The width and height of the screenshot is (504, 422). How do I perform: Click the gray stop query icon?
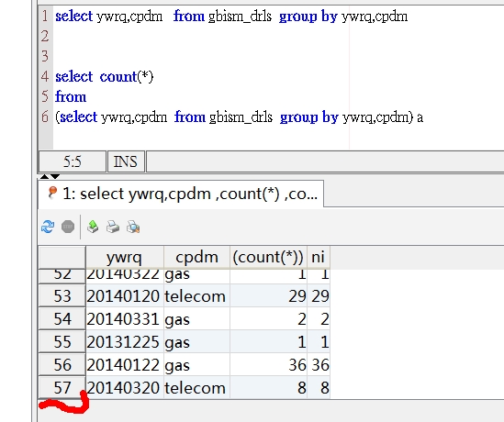(68, 227)
